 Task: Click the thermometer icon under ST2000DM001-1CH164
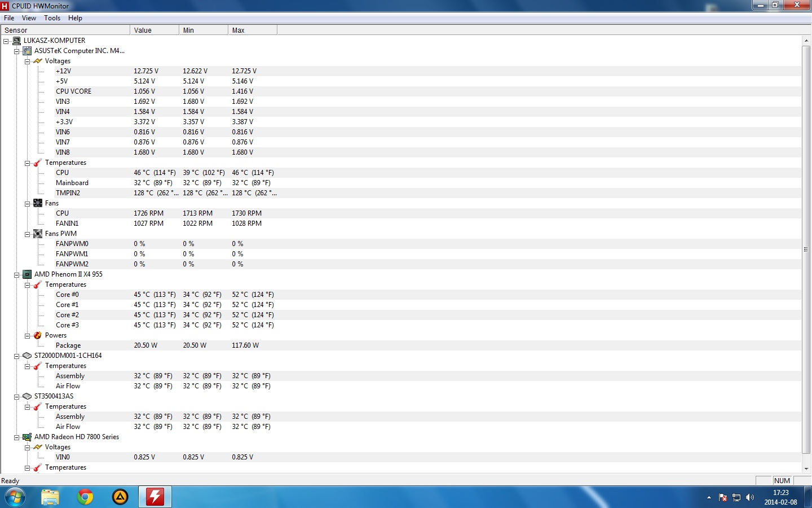pos(38,366)
